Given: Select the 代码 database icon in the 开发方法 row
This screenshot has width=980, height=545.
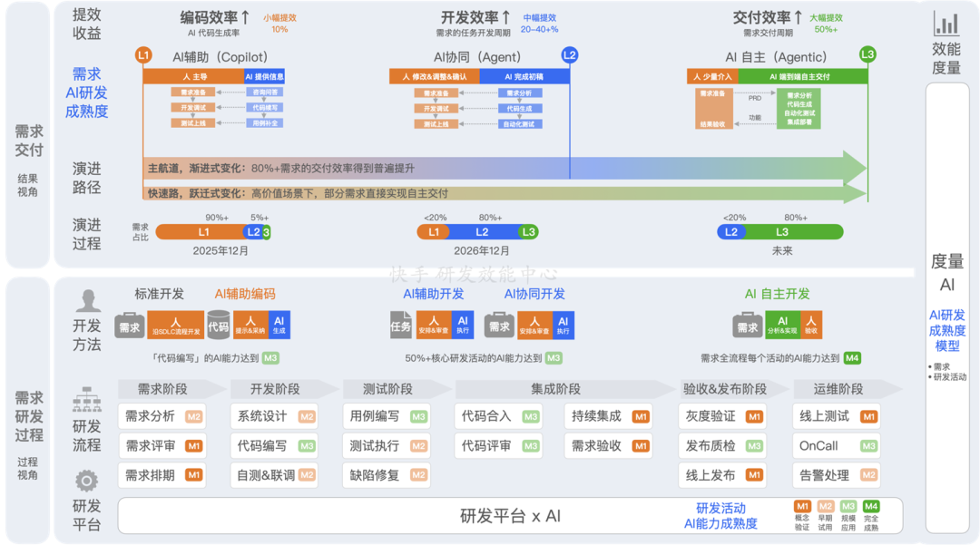Looking at the screenshot, I should click(218, 325).
